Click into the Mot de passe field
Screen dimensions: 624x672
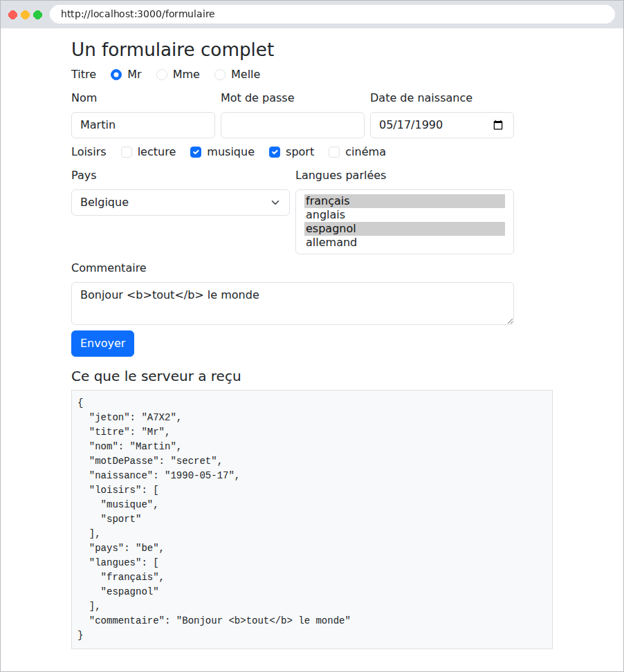293,125
